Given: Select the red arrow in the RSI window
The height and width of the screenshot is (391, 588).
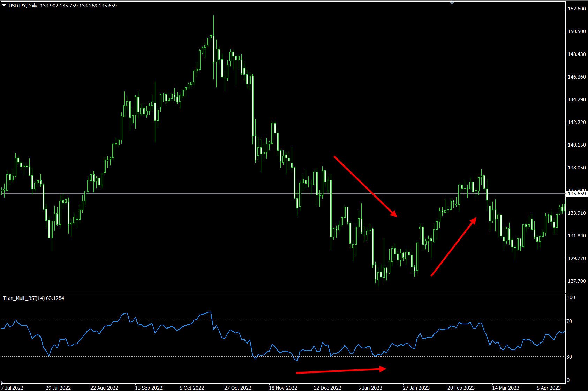Looking at the screenshot, I should (x=341, y=370).
